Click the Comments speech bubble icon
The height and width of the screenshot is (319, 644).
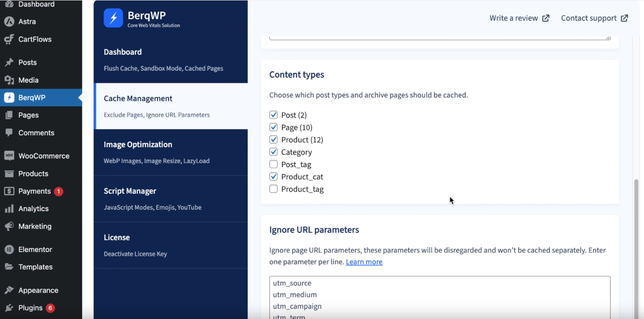click(x=9, y=133)
